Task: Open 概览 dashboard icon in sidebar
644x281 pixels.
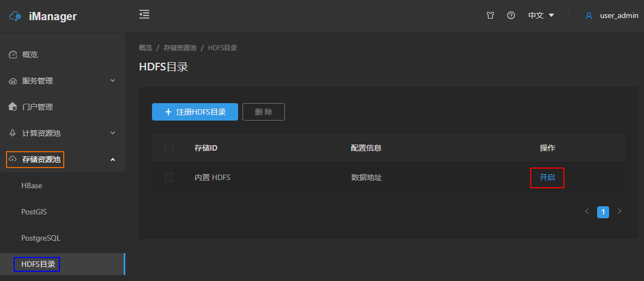Action: [13, 55]
